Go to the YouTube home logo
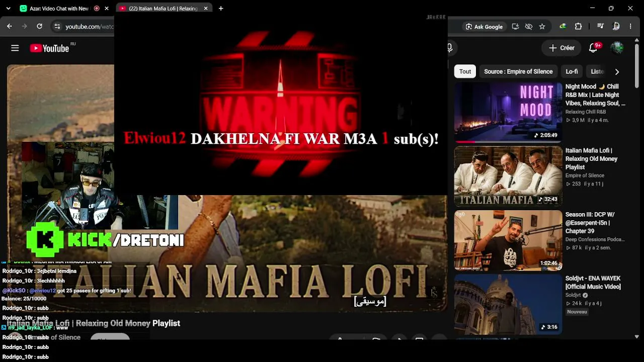The image size is (644, 362). tap(49, 48)
